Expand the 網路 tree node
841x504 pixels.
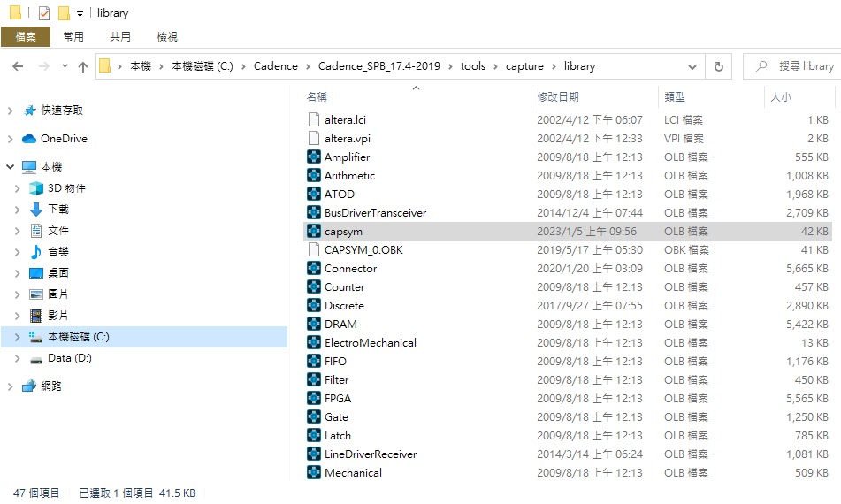pyautogui.click(x=11, y=386)
